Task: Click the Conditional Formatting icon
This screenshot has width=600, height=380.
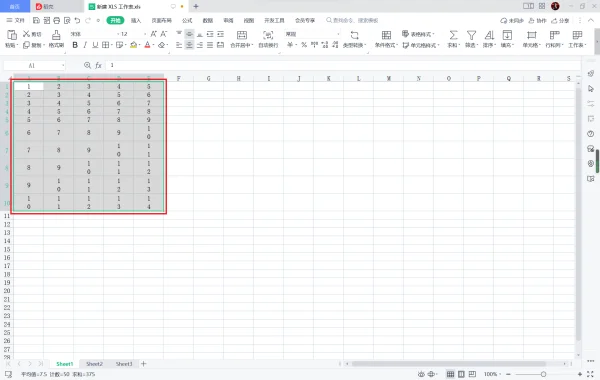Action: pos(386,35)
